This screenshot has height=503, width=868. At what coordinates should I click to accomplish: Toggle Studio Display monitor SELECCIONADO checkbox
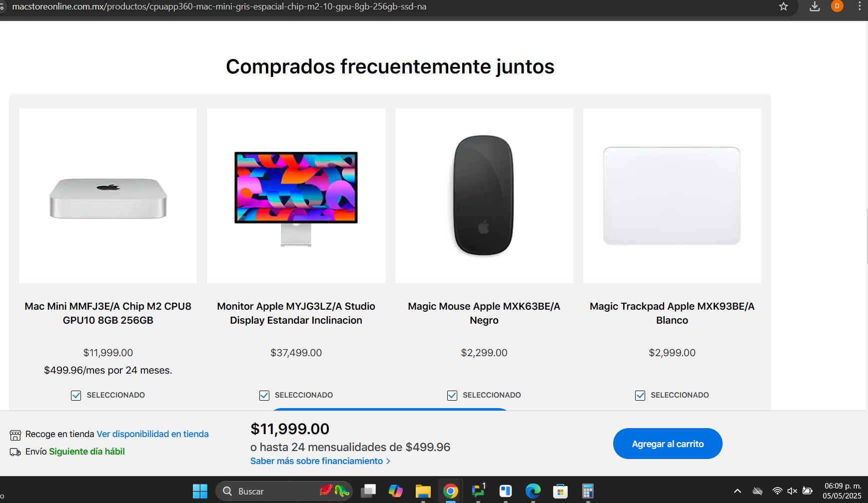click(264, 396)
